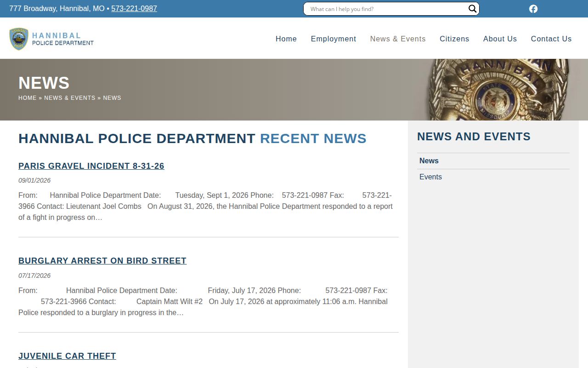Click the 07/17/2026 date text
This screenshot has width=588, height=368.
34,276
